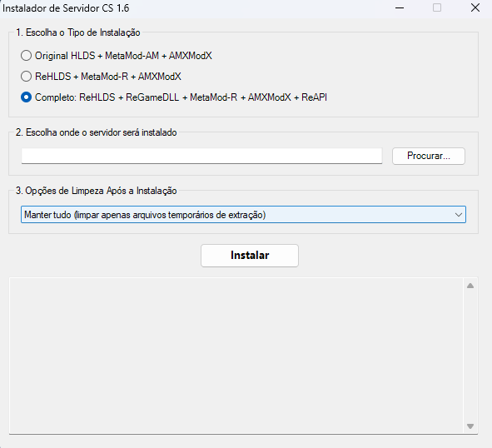Click the log scrollbar down arrow
This screenshot has width=492, height=448.
pyautogui.click(x=470, y=426)
